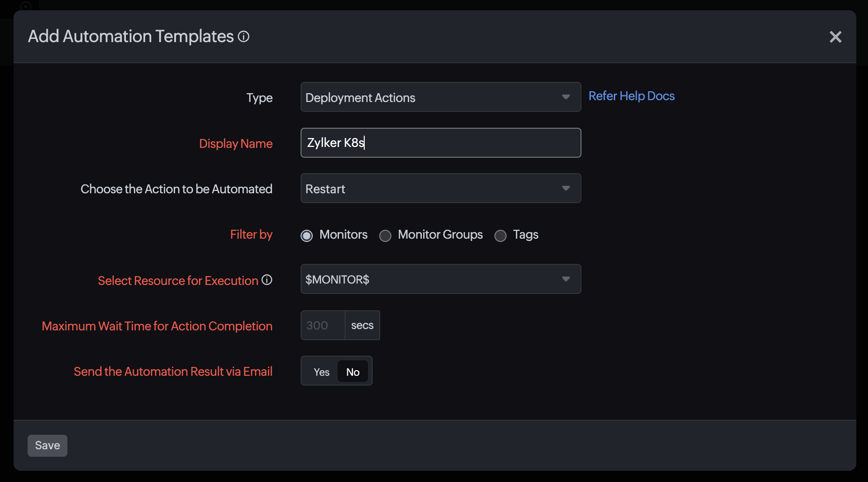This screenshot has width=868, height=482.
Task: Select the Monitors filter radio button
Action: pos(307,235)
